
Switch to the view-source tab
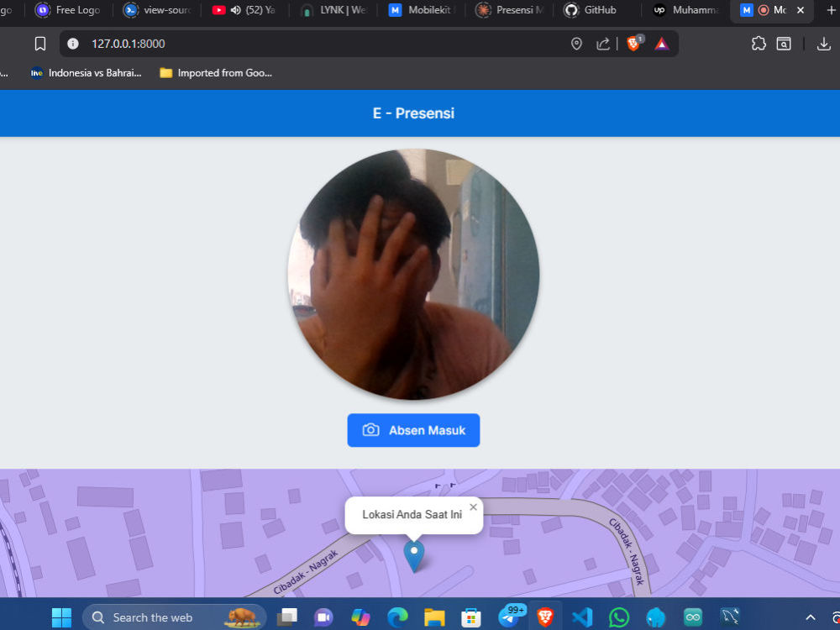[157, 10]
